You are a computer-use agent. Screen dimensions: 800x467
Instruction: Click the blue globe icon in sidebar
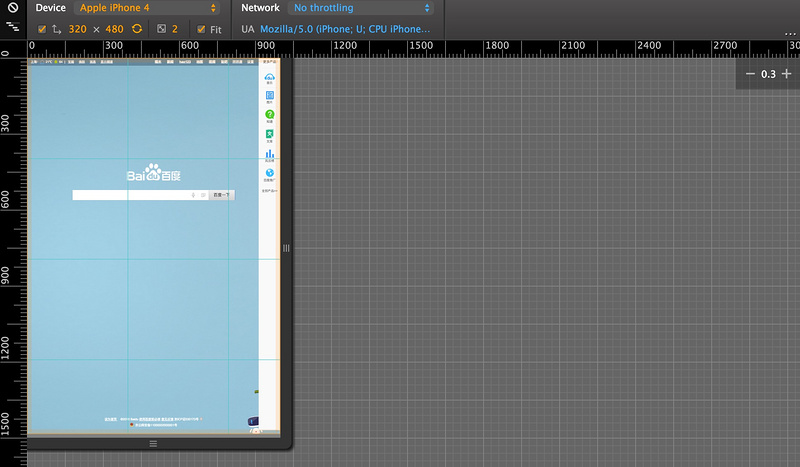tap(269, 173)
